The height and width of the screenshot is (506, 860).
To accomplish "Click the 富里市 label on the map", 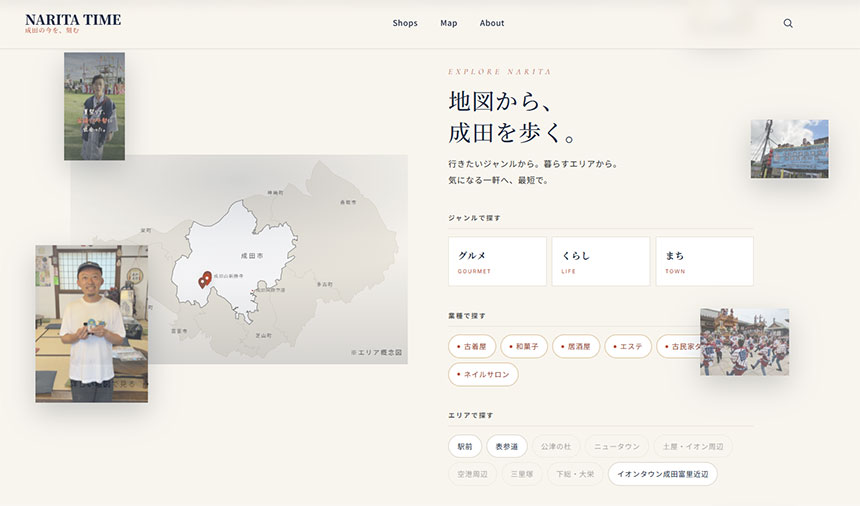I will coord(179,331).
